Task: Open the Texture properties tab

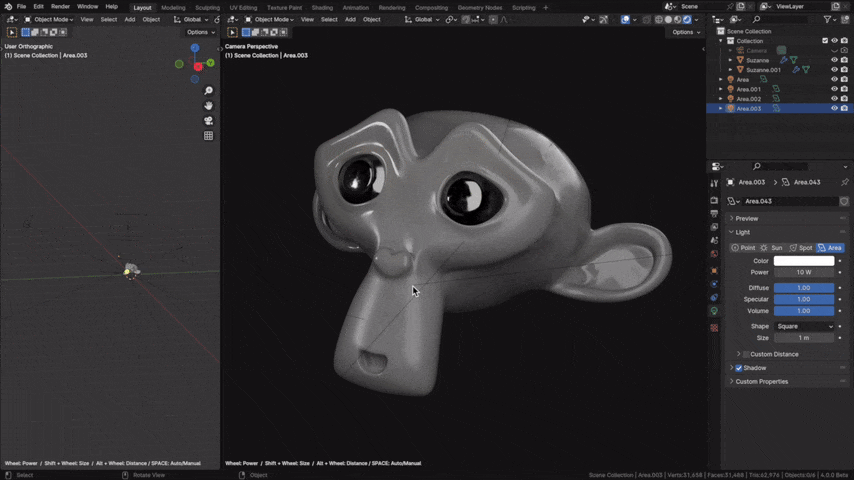Action: click(x=714, y=328)
